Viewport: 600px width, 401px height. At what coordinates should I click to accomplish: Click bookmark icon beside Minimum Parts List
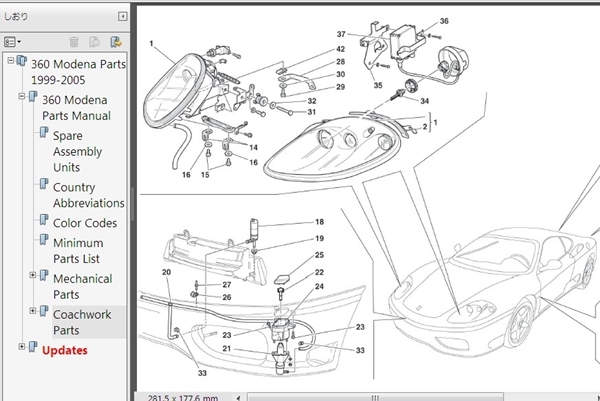[x=44, y=240]
